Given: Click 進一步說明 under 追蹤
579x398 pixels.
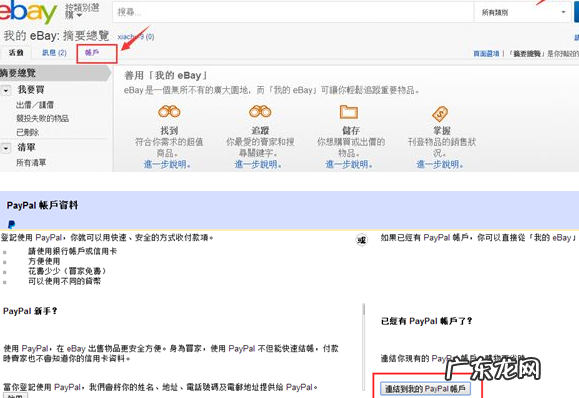Looking at the screenshot, I should click(x=258, y=164).
